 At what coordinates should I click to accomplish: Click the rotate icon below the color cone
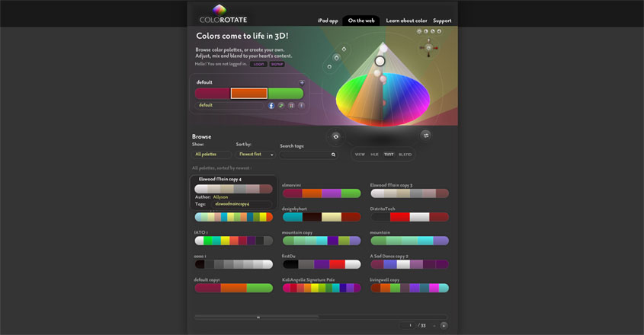[335, 136]
